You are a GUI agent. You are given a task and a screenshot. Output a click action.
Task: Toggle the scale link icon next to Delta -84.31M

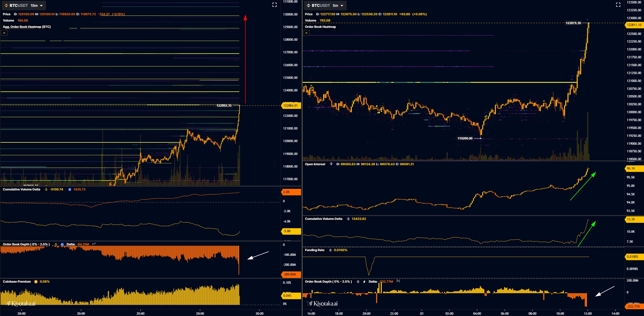[x=94, y=244]
